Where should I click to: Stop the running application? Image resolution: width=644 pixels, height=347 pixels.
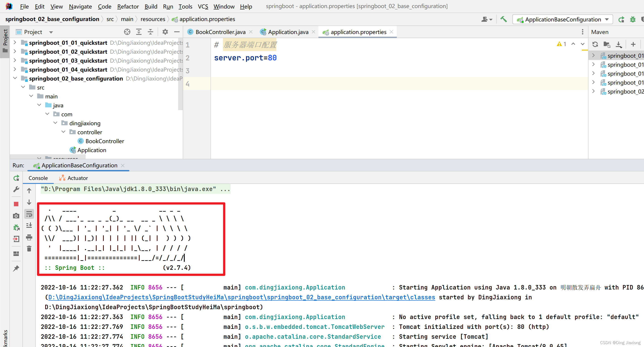[x=16, y=204]
